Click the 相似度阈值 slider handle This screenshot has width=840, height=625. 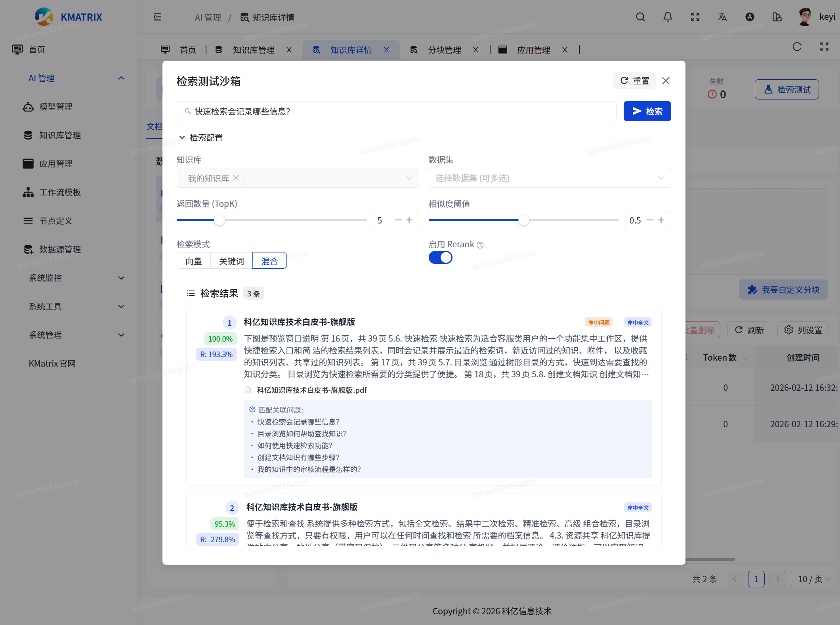coord(523,220)
